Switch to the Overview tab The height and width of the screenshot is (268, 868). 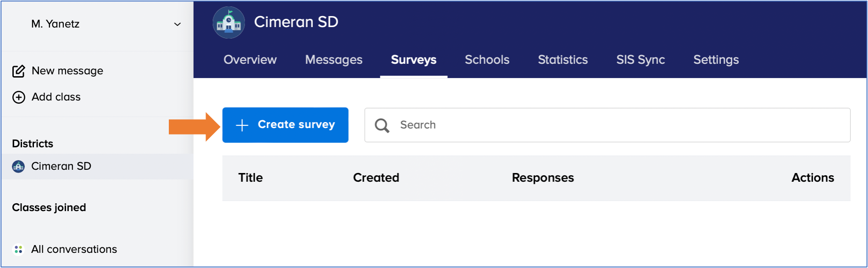tap(250, 60)
